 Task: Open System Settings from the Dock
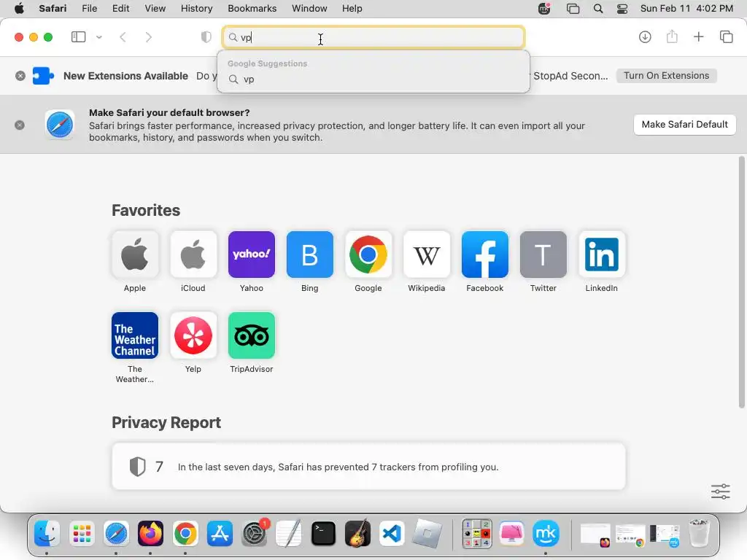255,533
